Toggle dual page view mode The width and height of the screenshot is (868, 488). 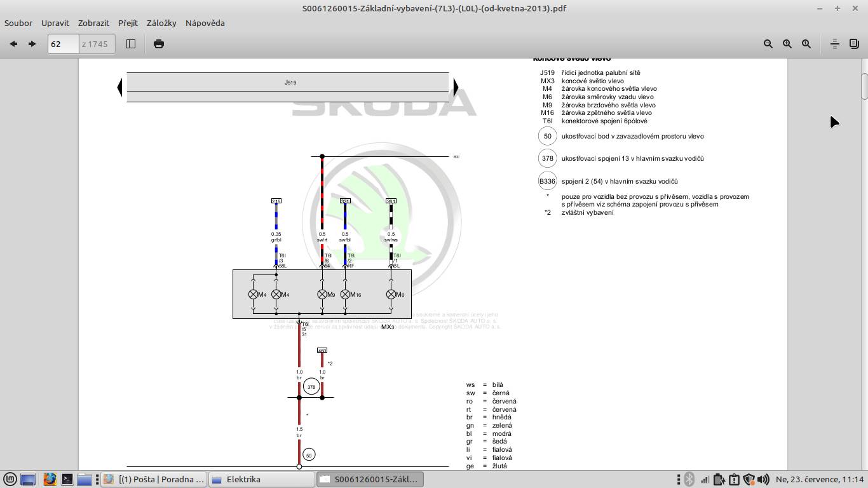click(854, 44)
